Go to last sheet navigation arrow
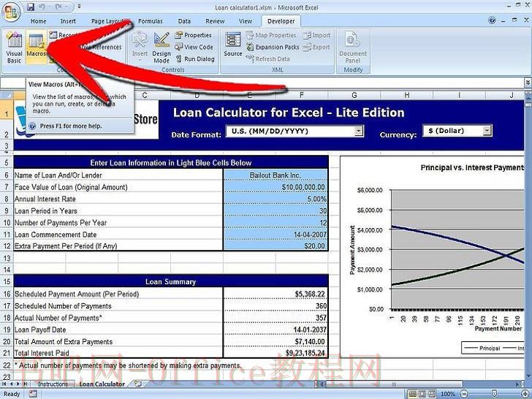Image resolution: width=532 pixels, height=399 pixels. [x=25, y=384]
